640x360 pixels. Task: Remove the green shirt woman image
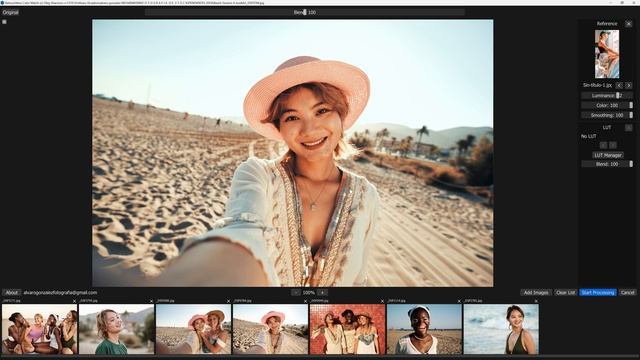tap(151, 301)
